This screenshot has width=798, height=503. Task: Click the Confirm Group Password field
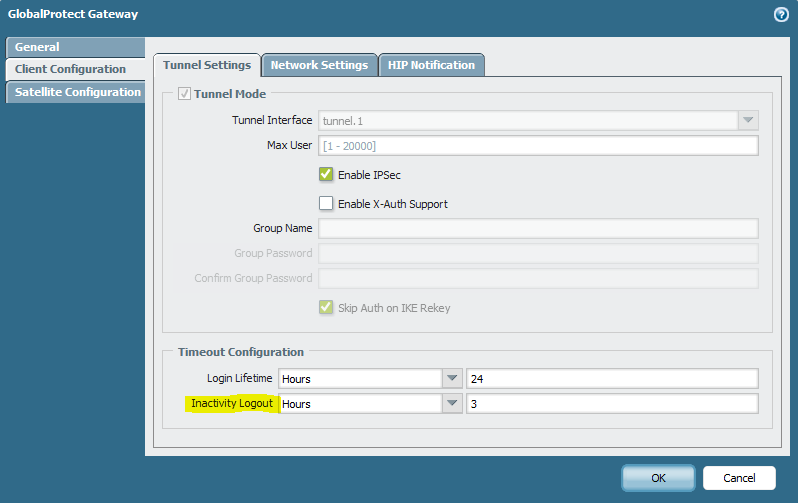click(538, 278)
